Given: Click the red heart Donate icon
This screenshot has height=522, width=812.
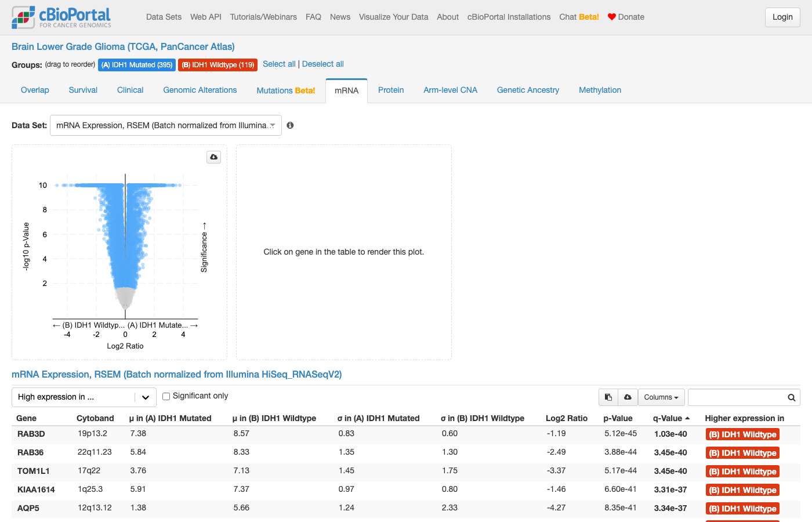Looking at the screenshot, I should tap(611, 17).
